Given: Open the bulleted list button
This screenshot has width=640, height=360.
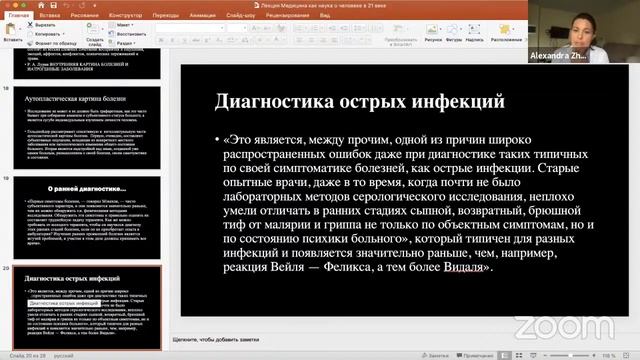Looking at the screenshot, I should (x=299, y=28).
